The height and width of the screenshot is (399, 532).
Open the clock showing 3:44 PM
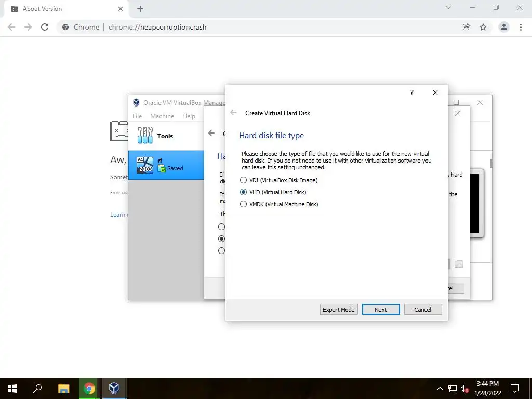(488, 389)
